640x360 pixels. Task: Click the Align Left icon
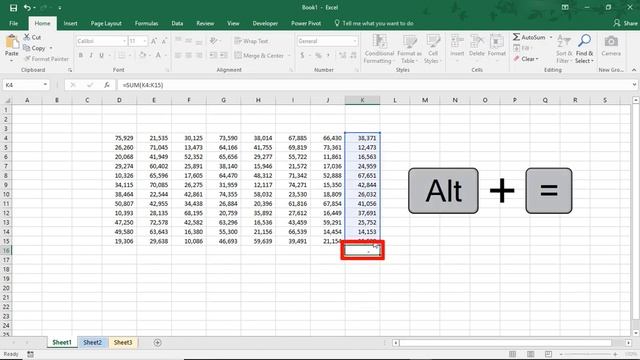[x=178, y=55]
